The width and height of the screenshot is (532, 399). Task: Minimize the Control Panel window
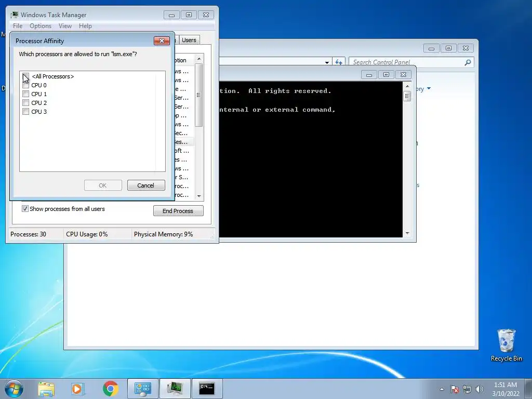(x=431, y=48)
